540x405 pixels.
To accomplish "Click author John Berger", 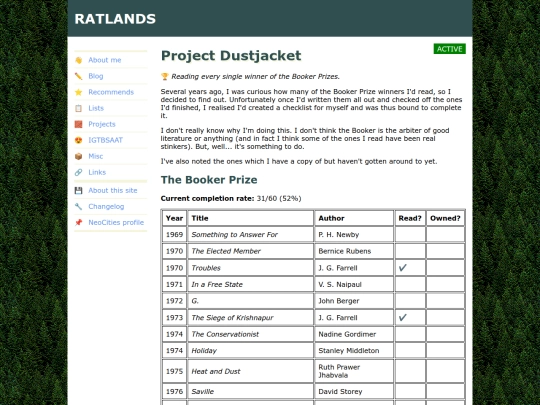I will pyautogui.click(x=339, y=301).
